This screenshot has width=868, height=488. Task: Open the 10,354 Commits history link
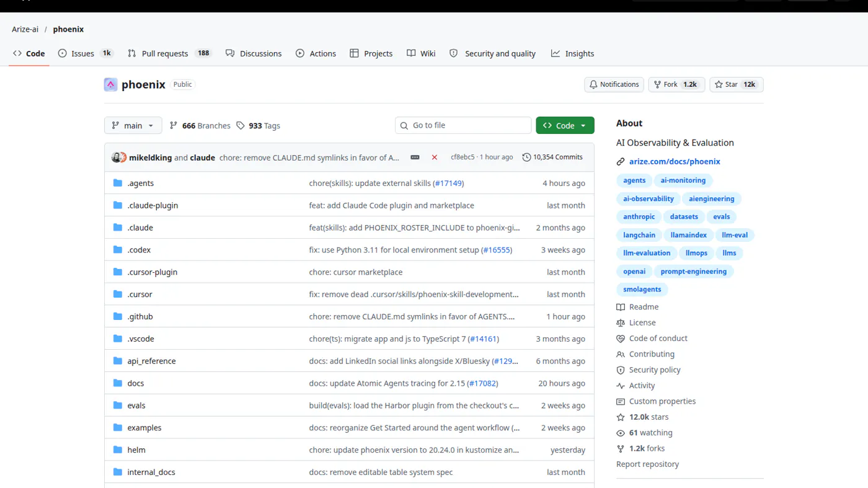(x=552, y=157)
